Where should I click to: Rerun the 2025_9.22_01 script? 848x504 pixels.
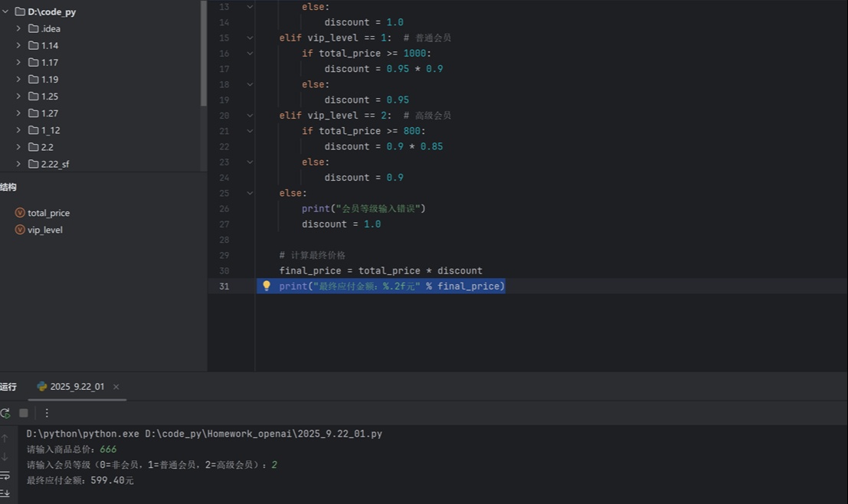(5, 413)
